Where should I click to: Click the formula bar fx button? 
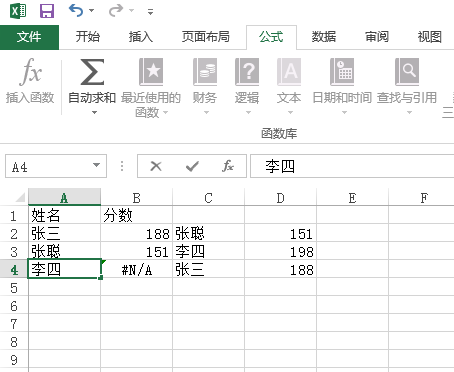click(x=228, y=166)
